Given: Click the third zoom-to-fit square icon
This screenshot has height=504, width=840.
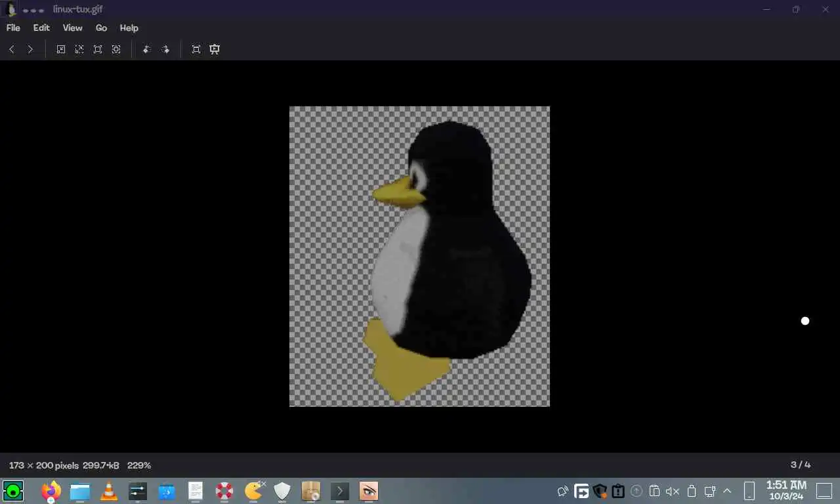Looking at the screenshot, I should click(98, 49).
